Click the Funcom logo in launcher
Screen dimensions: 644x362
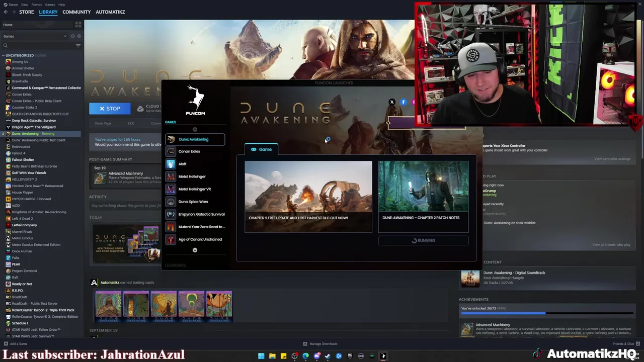[x=195, y=101]
